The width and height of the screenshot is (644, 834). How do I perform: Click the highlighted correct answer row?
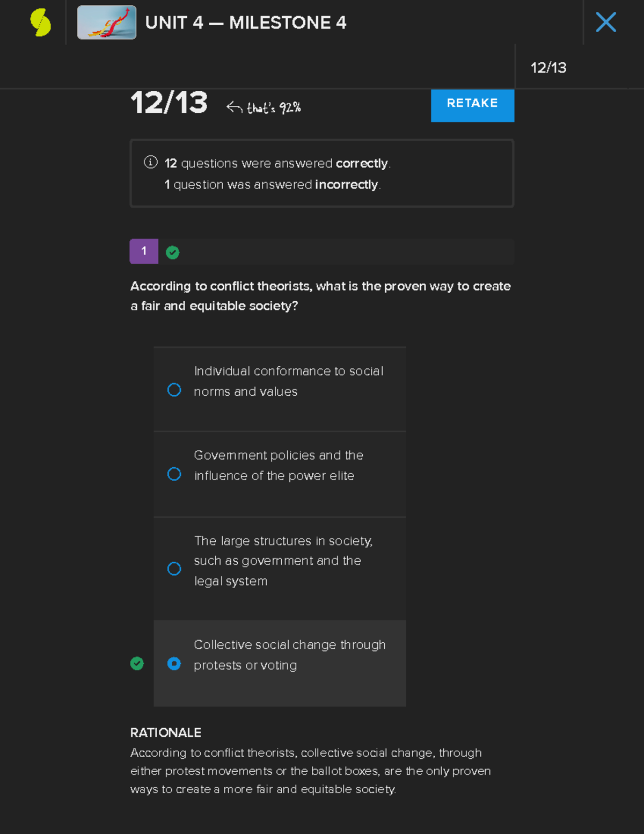[x=280, y=664]
